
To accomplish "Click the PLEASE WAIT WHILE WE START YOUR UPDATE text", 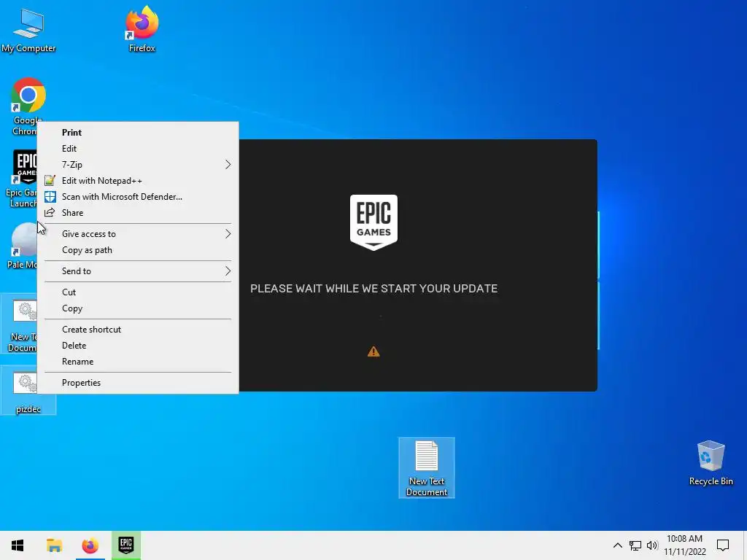I will pos(374,289).
